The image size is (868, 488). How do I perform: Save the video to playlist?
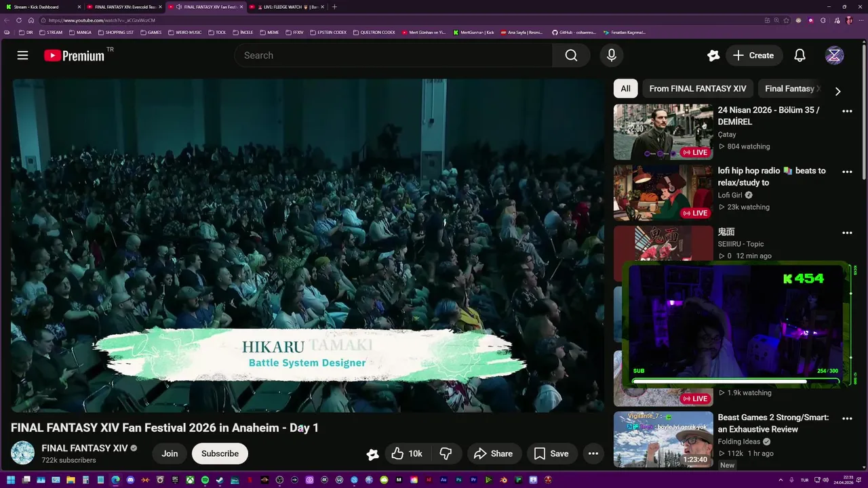click(x=551, y=453)
